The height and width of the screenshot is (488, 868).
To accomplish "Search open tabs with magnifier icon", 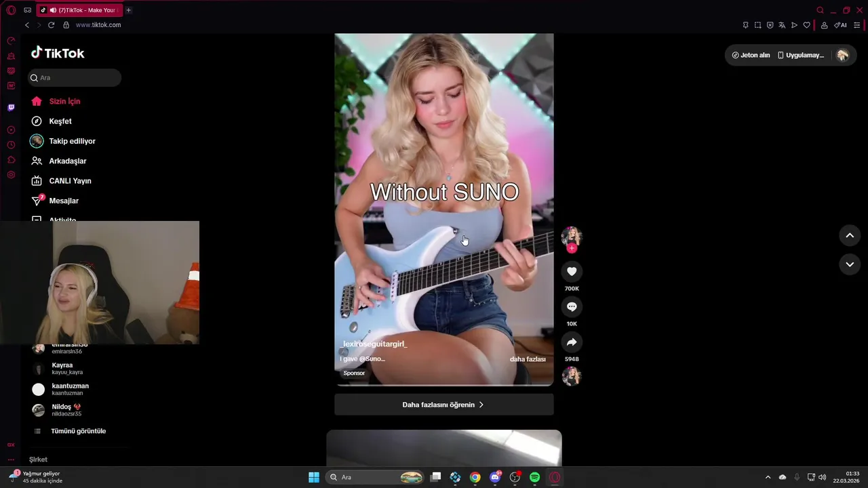I will pos(820,10).
